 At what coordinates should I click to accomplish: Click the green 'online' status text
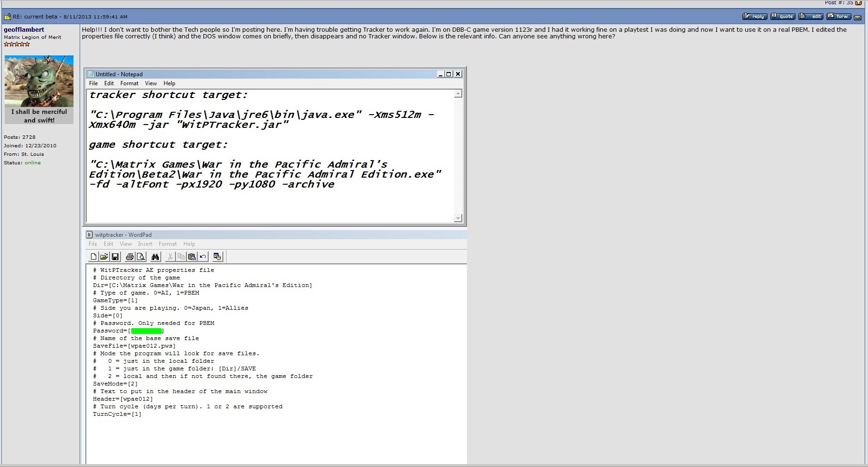(33, 162)
